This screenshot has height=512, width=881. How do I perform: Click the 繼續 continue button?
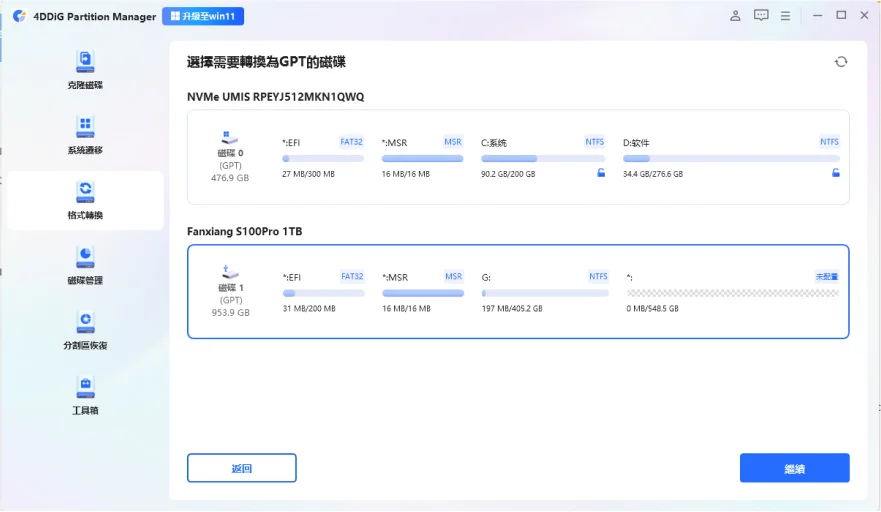pyautogui.click(x=794, y=468)
